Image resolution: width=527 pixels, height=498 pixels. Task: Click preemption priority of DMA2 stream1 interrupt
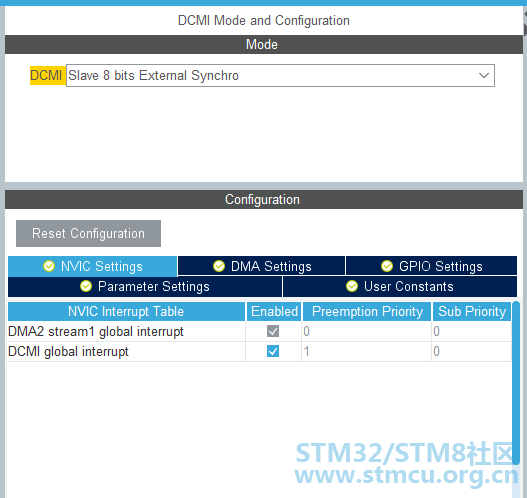pos(366,331)
